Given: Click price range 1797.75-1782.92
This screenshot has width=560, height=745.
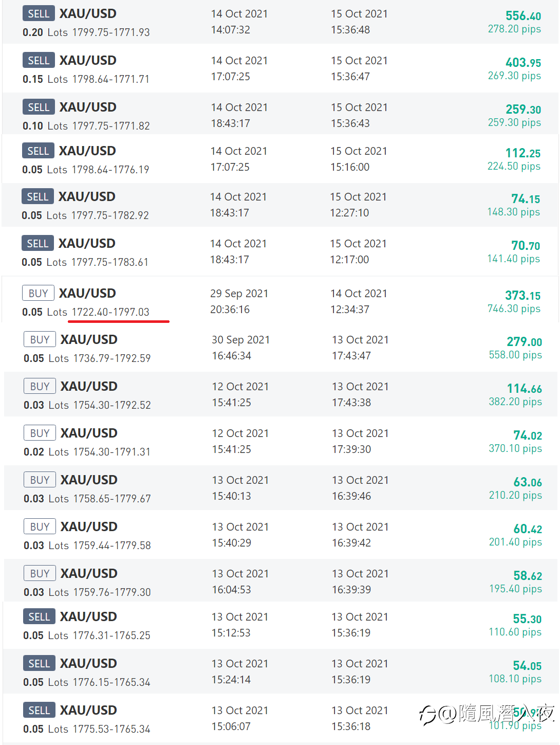Looking at the screenshot, I should tap(110, 215).
